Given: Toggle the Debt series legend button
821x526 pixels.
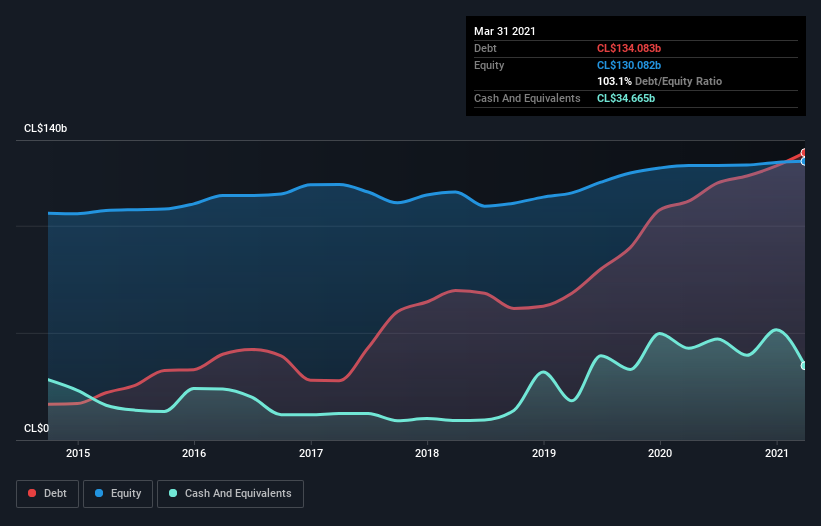Looking at the screenshot, I should point(48,494).
